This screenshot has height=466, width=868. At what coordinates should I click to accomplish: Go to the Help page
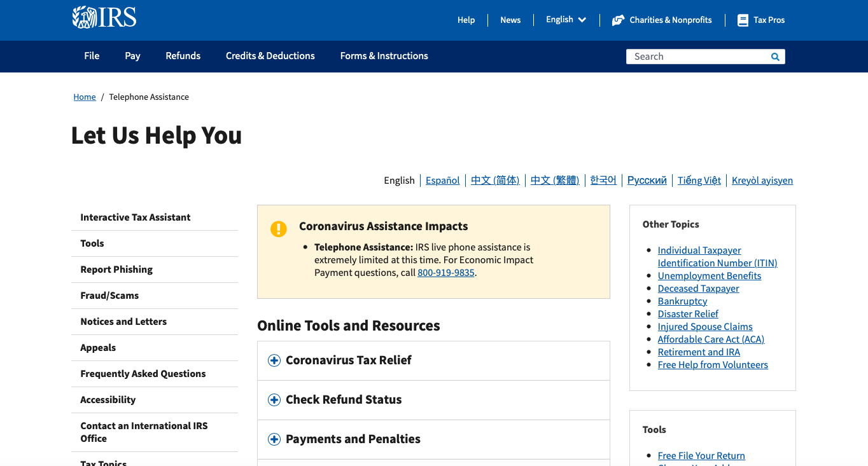pos(466,20)
